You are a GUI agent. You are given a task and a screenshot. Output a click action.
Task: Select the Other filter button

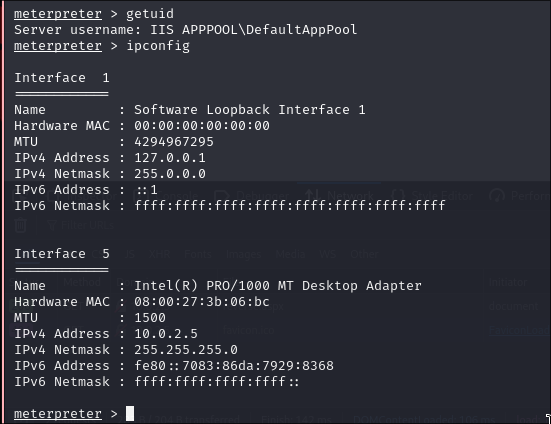[364, 254]
